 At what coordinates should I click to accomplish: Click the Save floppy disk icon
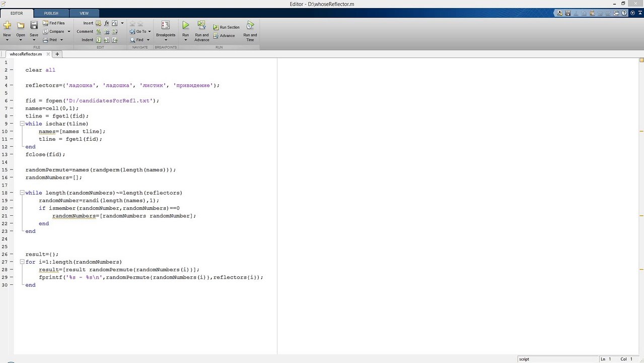pyautogui.click(x=34, y=25)
